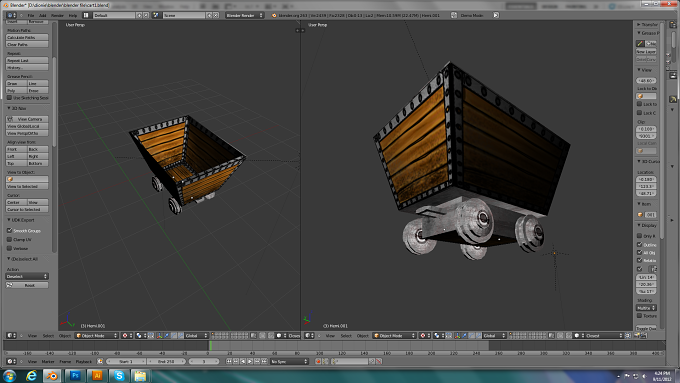This screenshot has height=383, width=680.
Task: Click Calculate Paths button
Action: point(27,37)
